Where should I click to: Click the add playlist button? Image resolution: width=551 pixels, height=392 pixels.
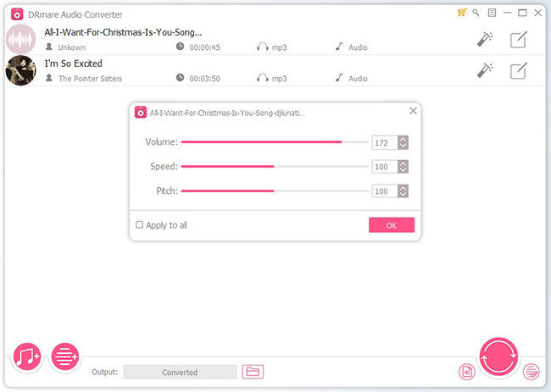(x=65, y=357)
